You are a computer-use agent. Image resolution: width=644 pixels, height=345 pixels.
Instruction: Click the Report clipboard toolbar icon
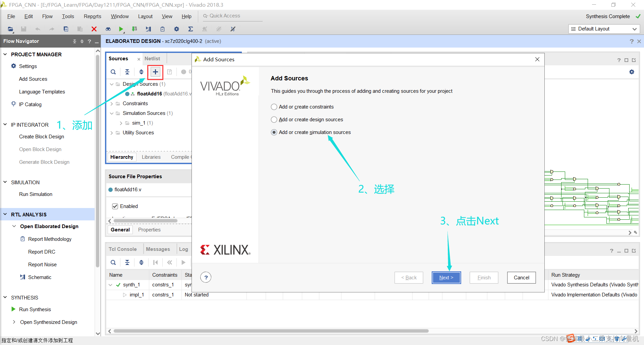point(162,29)
